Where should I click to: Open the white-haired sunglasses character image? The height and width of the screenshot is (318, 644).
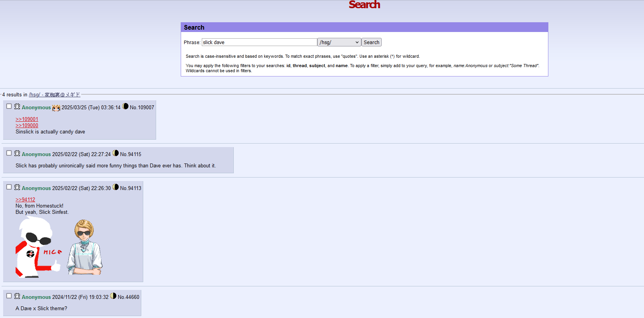click(38, 247)
